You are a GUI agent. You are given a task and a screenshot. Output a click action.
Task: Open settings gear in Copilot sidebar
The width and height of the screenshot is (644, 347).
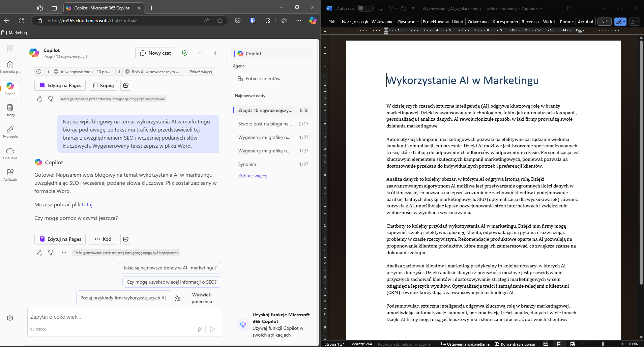point(10,318)
